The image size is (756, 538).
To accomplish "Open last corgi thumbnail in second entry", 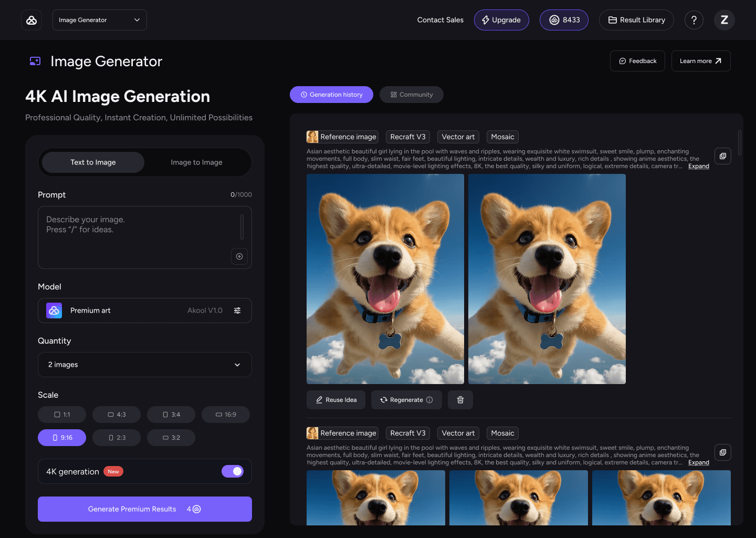I will coord(661,498).
